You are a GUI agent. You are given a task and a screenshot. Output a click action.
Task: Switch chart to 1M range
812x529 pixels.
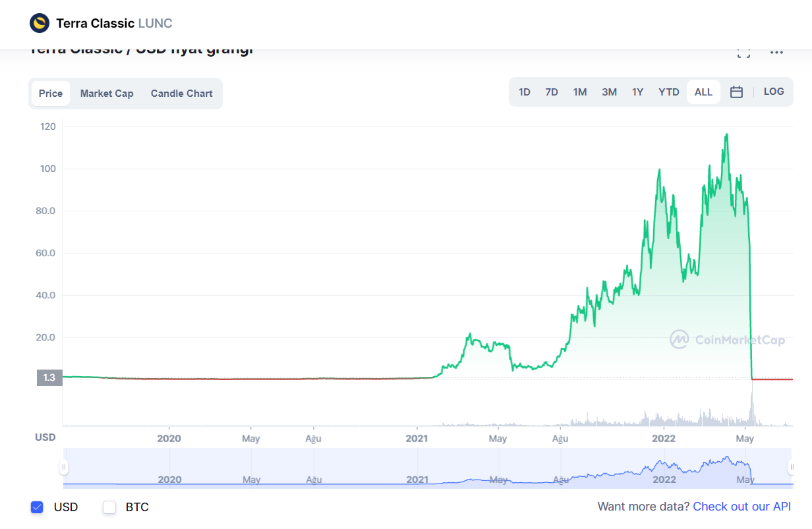pyautogui.click(x=580, y=92)
